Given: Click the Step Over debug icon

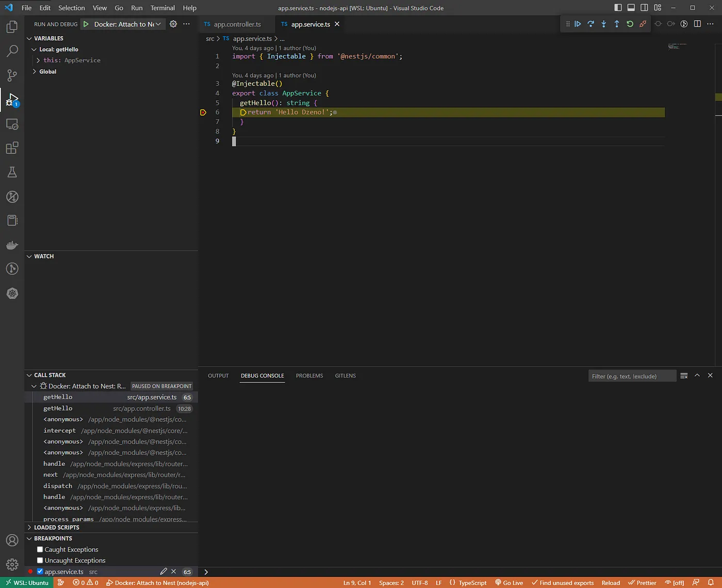Looking at the screenshot, I should click(x=590, y=24).
